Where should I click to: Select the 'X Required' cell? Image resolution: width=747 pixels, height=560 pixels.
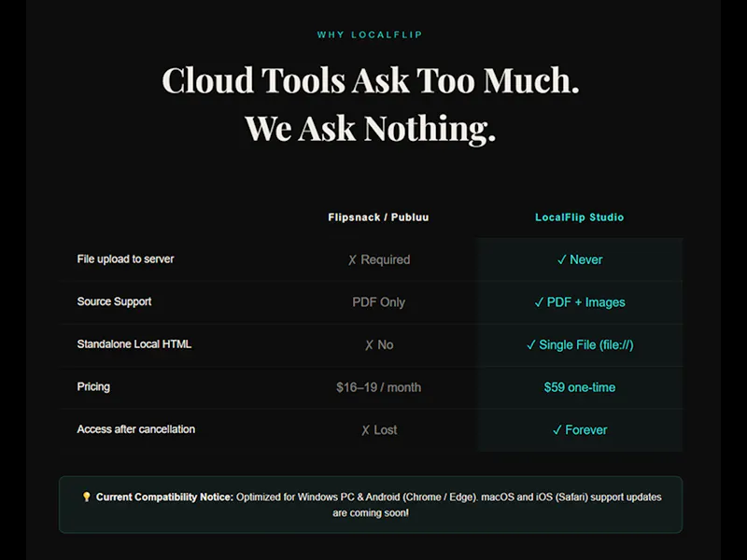[379, 259]
